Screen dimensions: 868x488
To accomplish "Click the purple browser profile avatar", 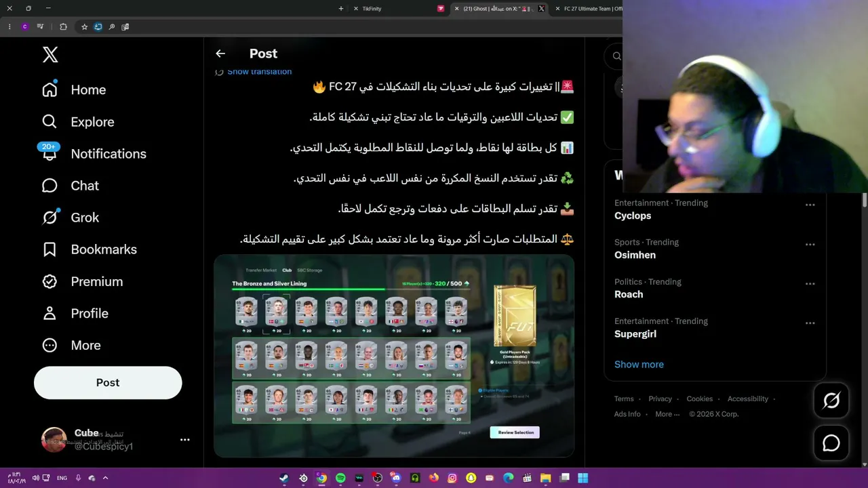I will point(25,27).
